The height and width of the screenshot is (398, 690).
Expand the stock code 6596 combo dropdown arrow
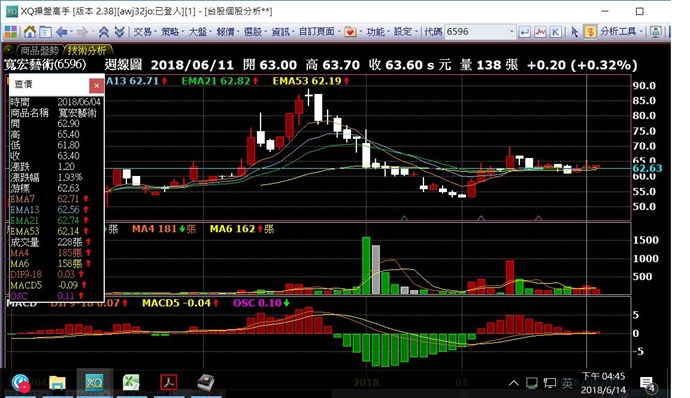[511, 32]
